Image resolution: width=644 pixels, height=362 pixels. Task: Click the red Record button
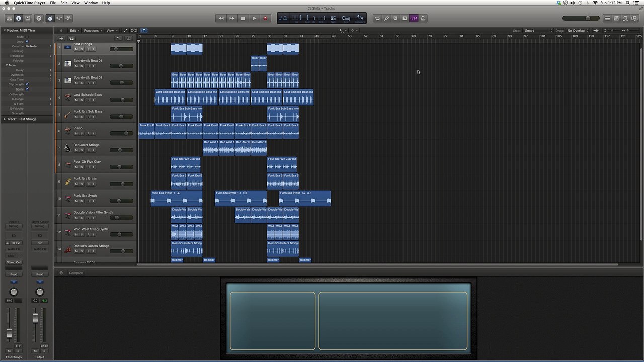click(x=265, y=18)
